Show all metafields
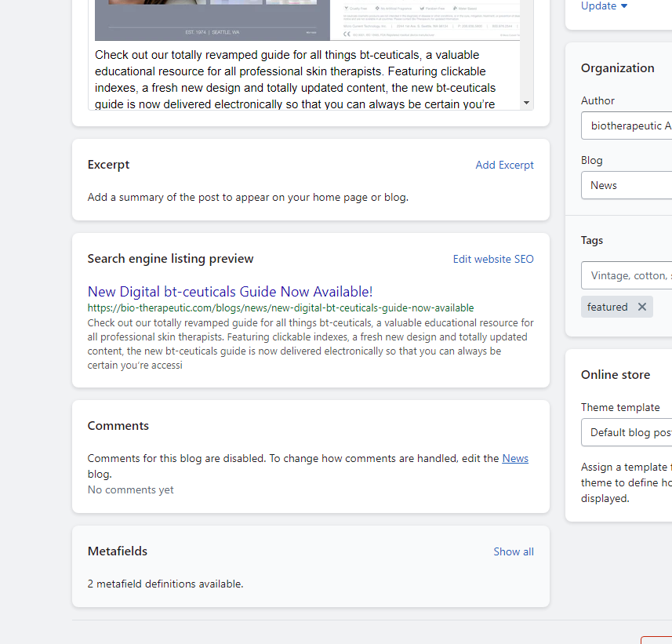 pyautogui.click(x=514, y=551)
